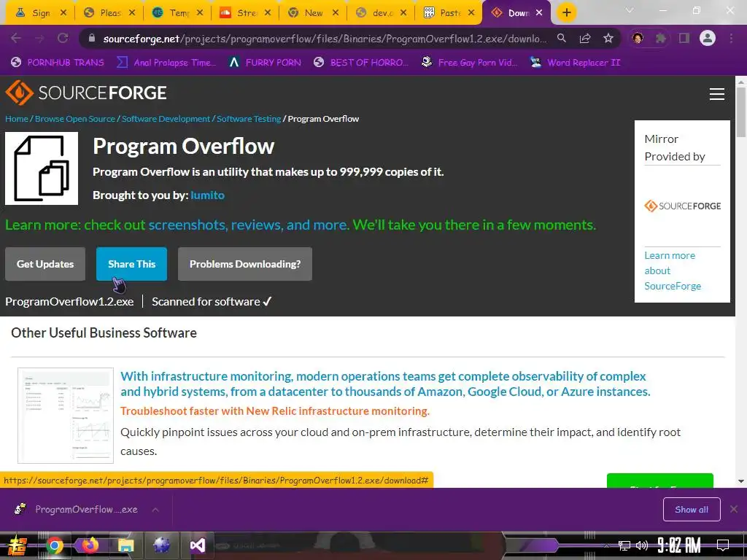Screen dimensions: 747x560
Task: Open the Start menu button
Action: click(17, 546)
